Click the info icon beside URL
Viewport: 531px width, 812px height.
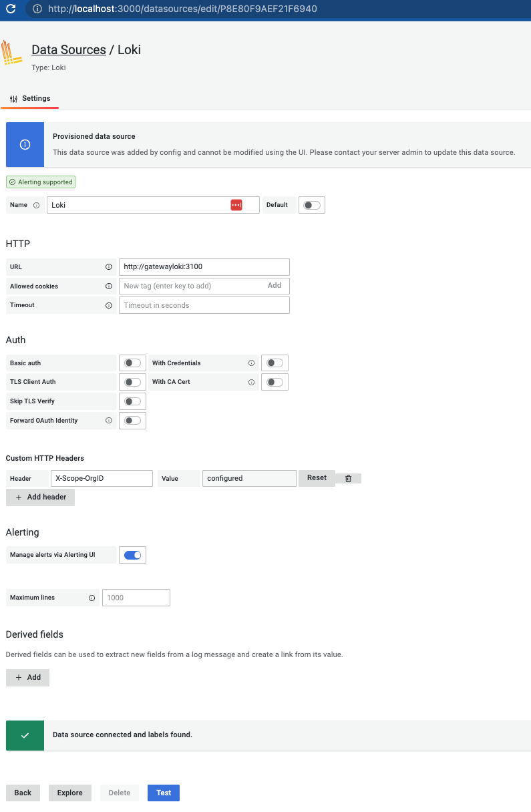point(108,266)
